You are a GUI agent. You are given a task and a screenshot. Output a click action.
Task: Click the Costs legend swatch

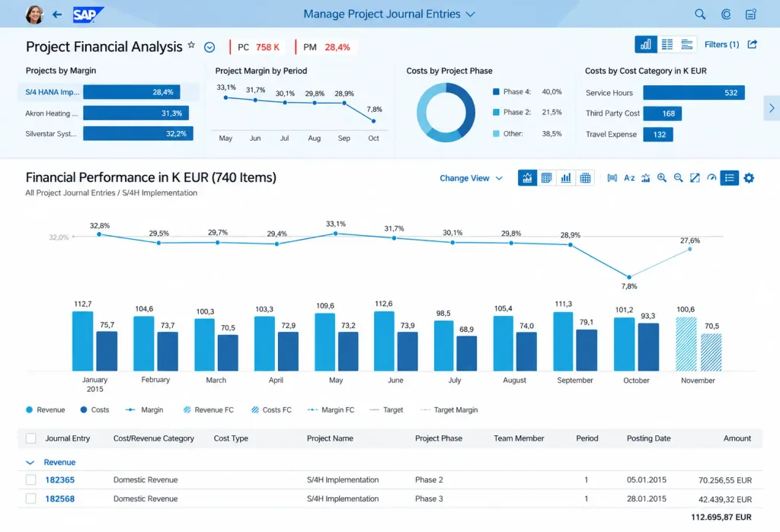[x=84, y=409]
